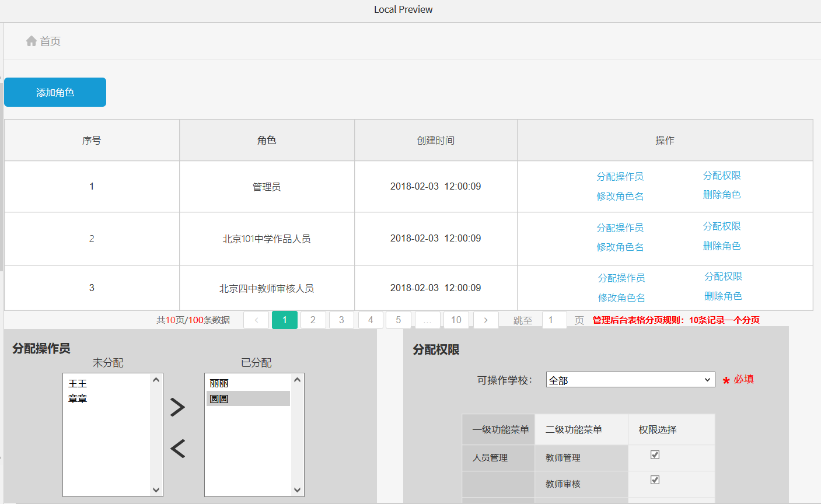Image resolution: width=821 pixels, height=504 pixels.
Task: Open the 可操作学校 dropdown
Action: pyautogui.click(x=630, y=380)
